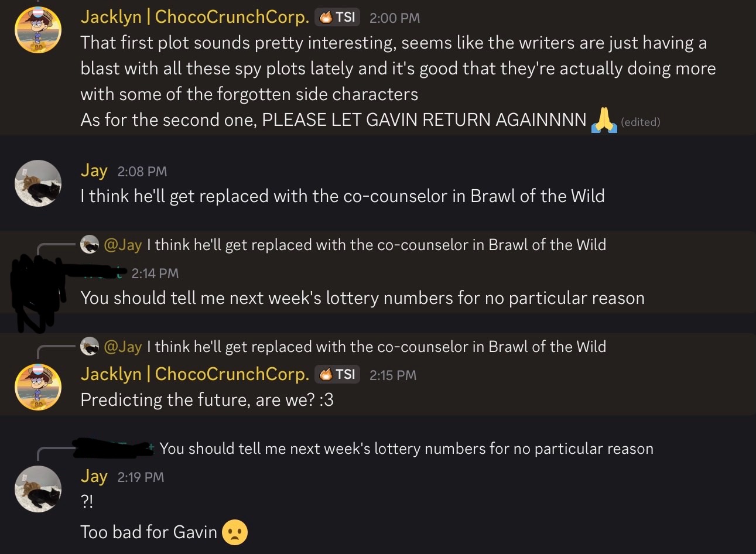Viewport: 756px width, 554px height.
Task: Click Jay's avatar on the 2:19 PM message
Action: (x=38, y=489)
